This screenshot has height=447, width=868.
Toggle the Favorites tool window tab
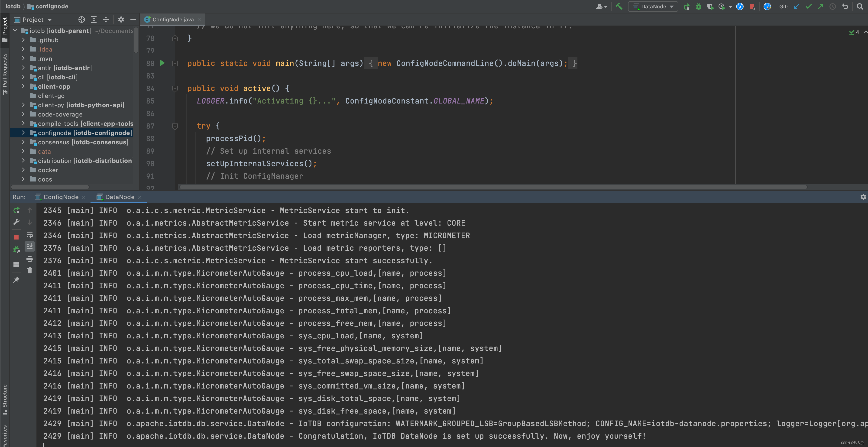pyautogui.click(x=5, y=436)
